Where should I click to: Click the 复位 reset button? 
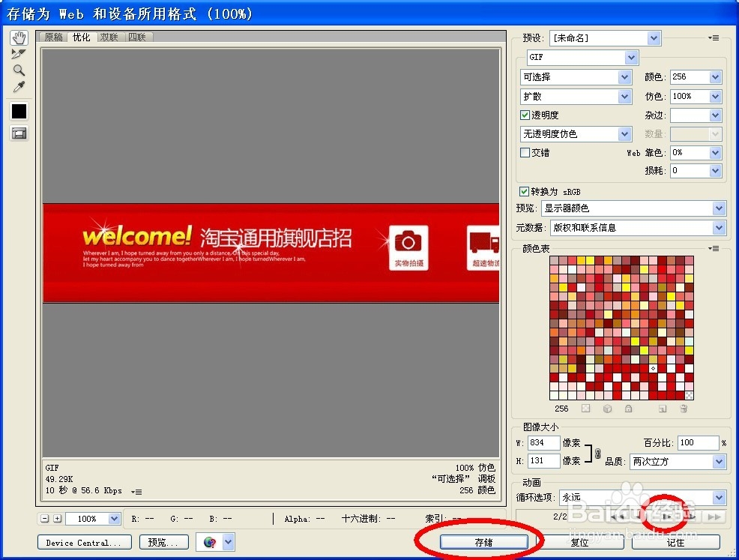point(579,543)
